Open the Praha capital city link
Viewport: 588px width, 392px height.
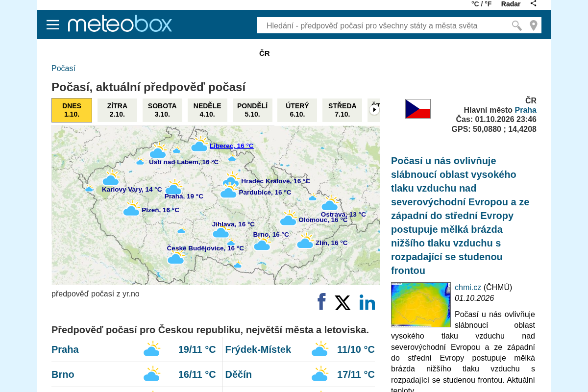(525, 110)
